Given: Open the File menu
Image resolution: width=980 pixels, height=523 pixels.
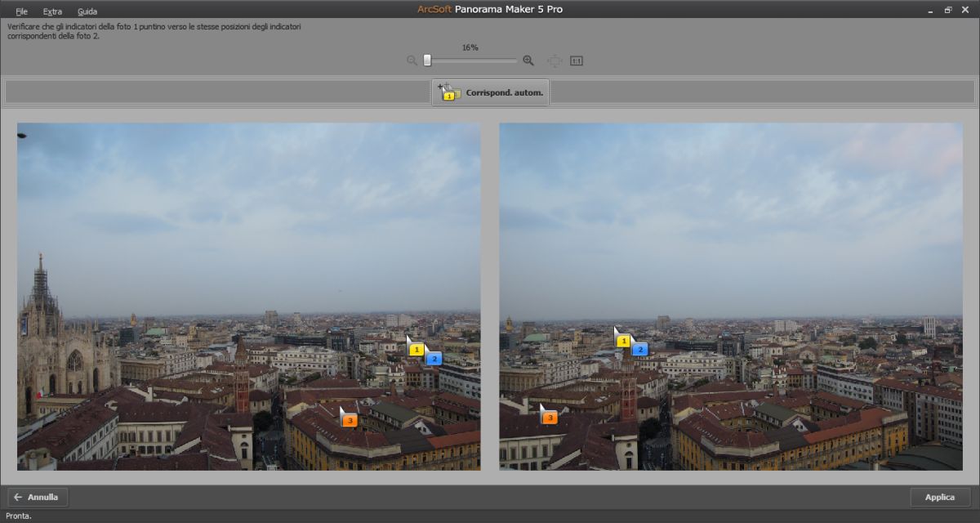Looking at the screenshot, I should click(x=21, y=11).
